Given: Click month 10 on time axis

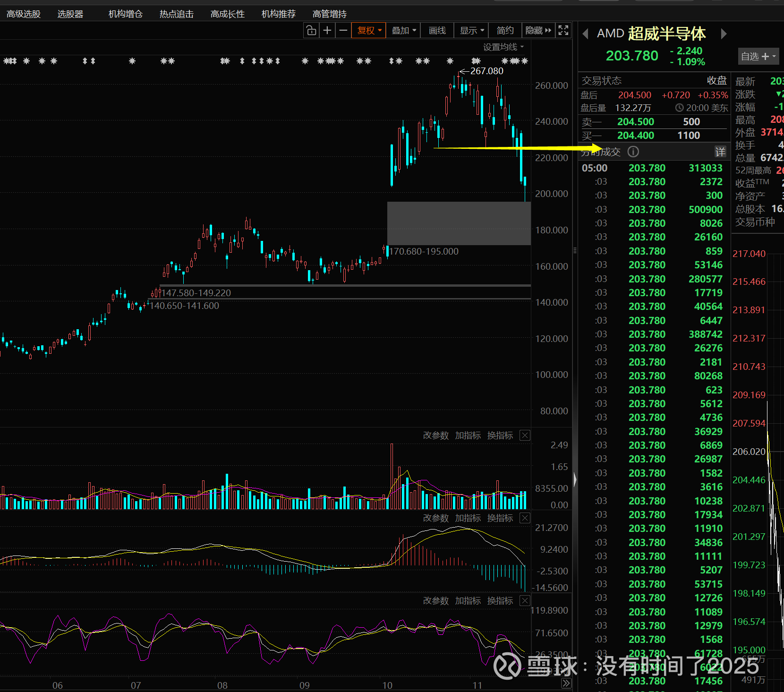Looking at the screenshot, I should click(x=387, y=685).
